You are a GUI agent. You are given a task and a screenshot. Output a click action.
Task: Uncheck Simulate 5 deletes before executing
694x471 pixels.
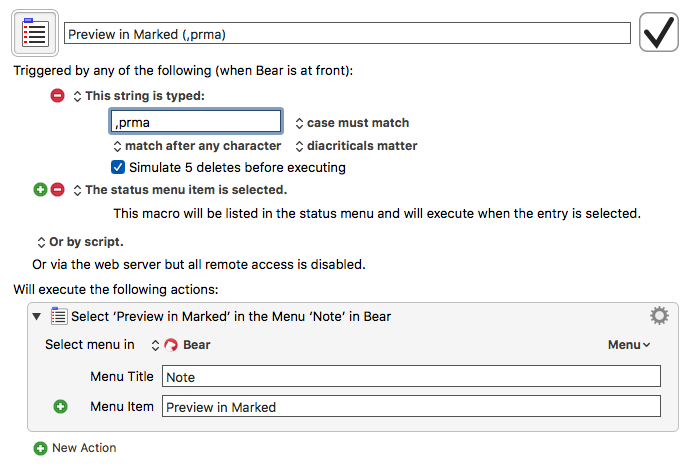tap(118, 167)
